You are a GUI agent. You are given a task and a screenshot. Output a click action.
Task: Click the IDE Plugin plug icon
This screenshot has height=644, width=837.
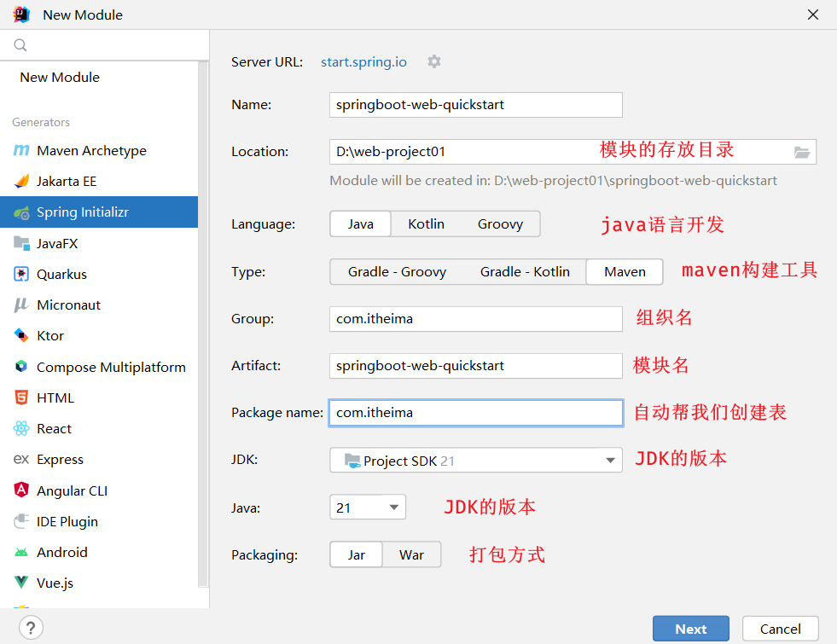[x=21, y=521]
